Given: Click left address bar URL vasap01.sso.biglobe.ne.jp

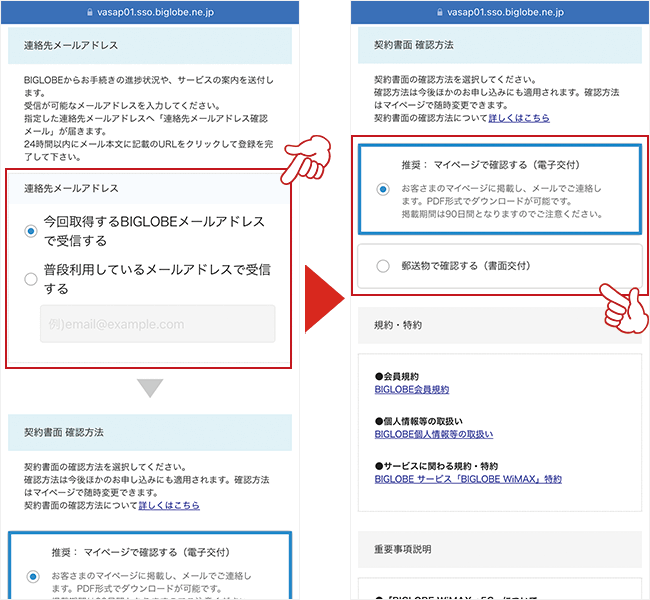Looking at the screenshot, I should (x=155, y=12).
